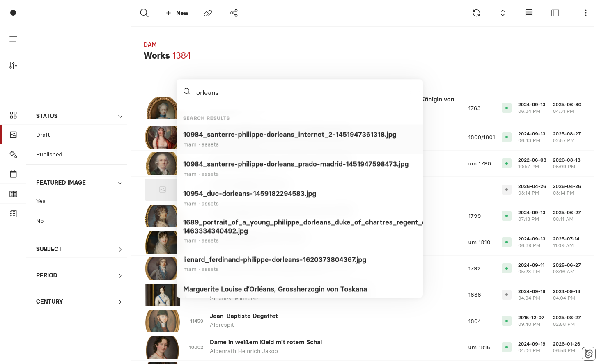Filter by Draft status
Viewport: 599px width, 364px height.
tap(43, 135)
